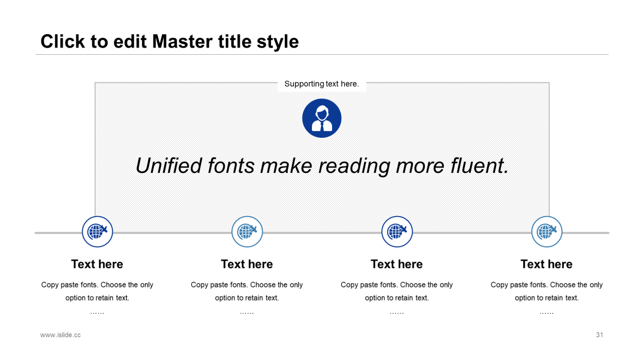Open the www.islide.cc footer link

(x=60, y=335)
